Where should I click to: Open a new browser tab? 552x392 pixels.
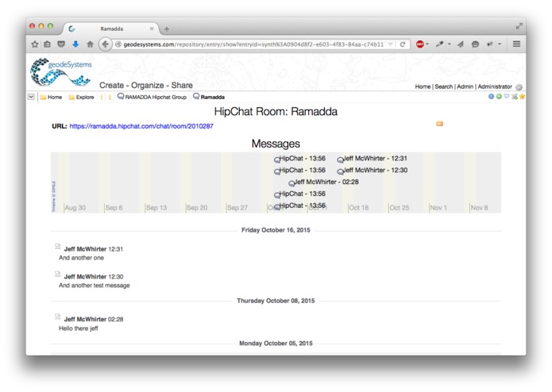[x=167, y=29]
